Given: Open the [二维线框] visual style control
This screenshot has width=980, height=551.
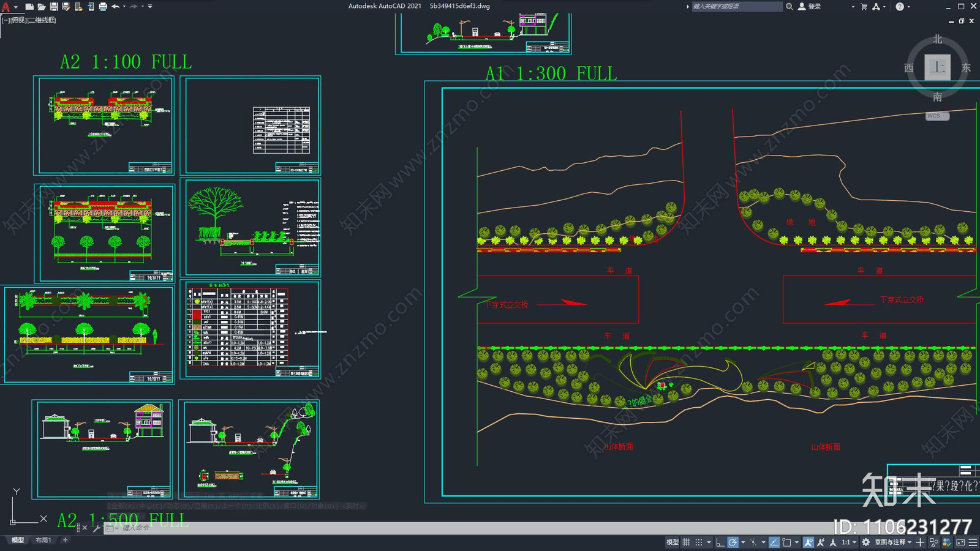Looking at the screenshot, I should click(42, 20).
